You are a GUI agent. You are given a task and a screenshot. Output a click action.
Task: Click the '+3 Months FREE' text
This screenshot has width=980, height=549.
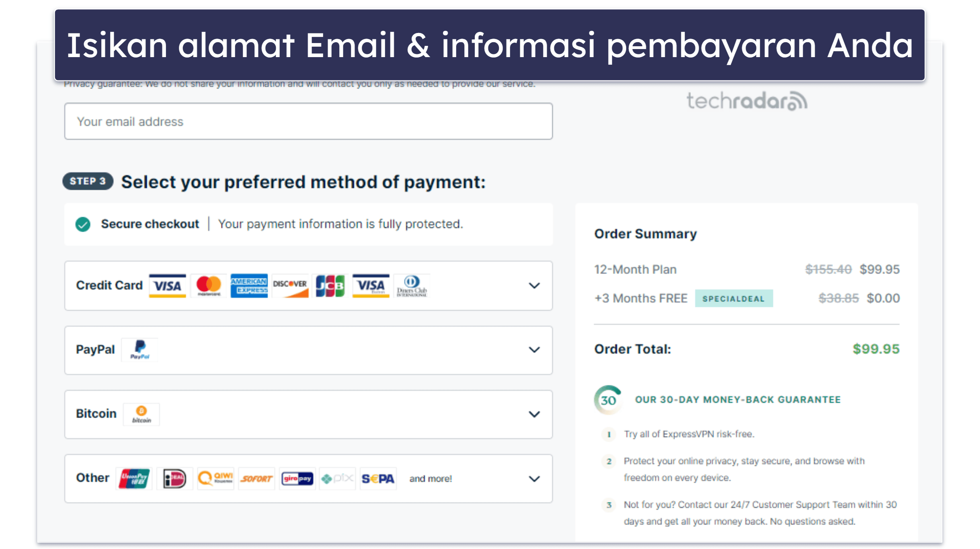[x=641, y=298]
